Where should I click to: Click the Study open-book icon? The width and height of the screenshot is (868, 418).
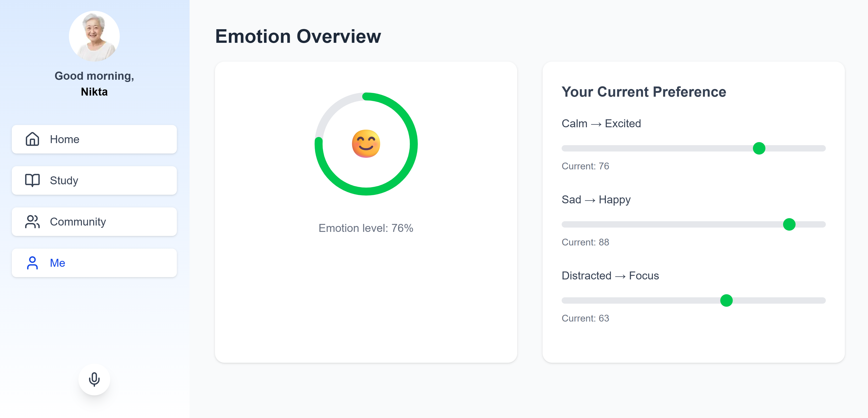(x=32, y=180)
